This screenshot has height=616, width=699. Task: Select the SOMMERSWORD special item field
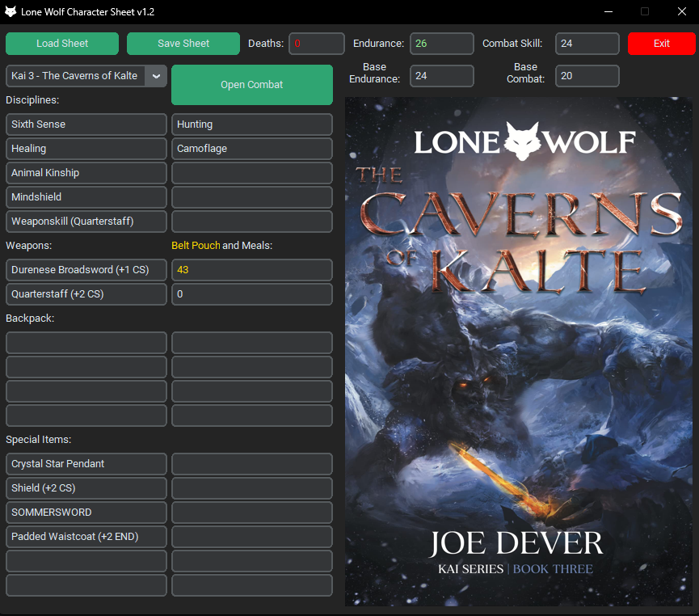point(86,513)
